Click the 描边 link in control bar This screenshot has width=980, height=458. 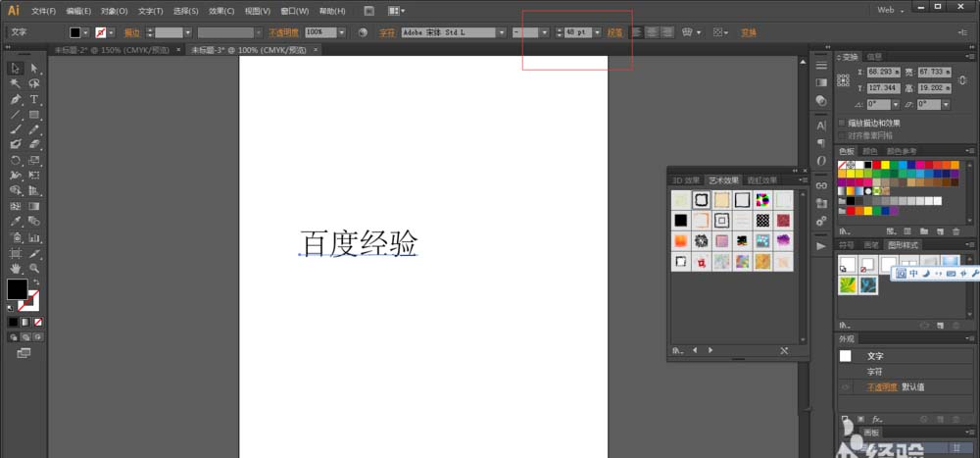coord(132,32)
